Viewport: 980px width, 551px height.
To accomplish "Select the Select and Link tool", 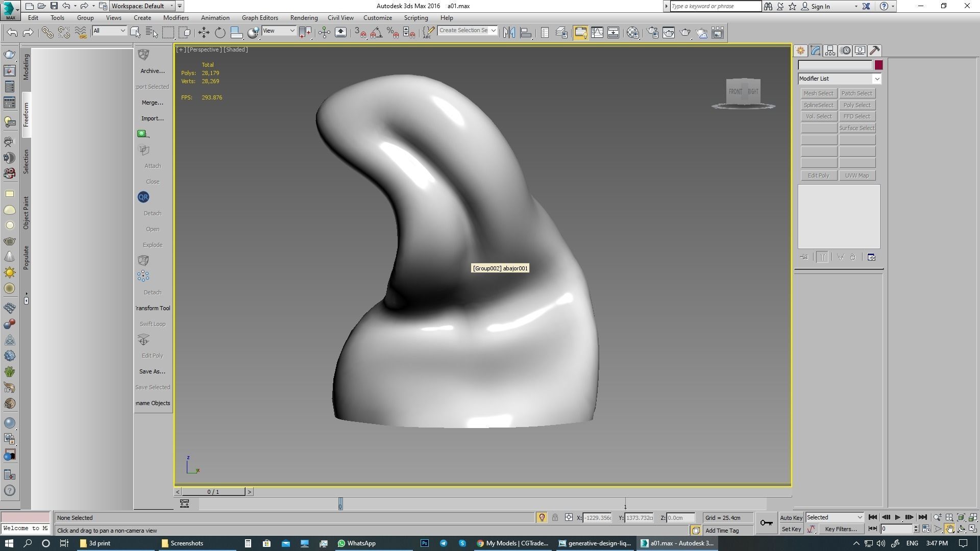I will coord(47,33).
